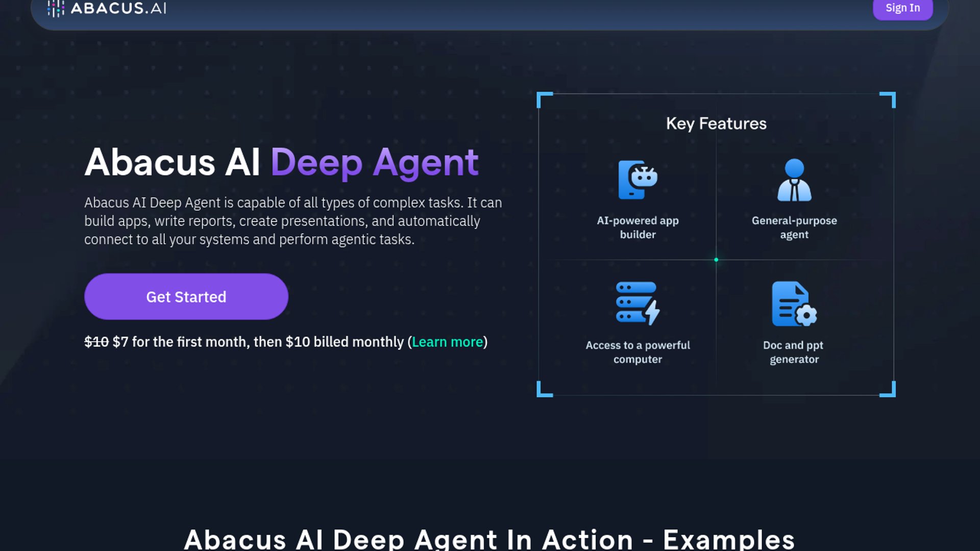This screenshot has height=551, width=980.
Task: Click the Abacus.AI logo icon
Action: point(56,8)
